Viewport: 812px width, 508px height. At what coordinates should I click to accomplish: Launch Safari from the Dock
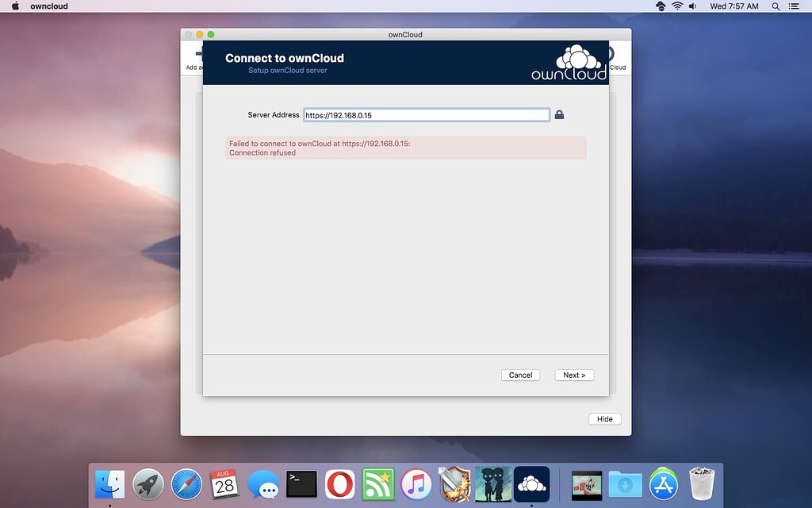pos(186,485)
